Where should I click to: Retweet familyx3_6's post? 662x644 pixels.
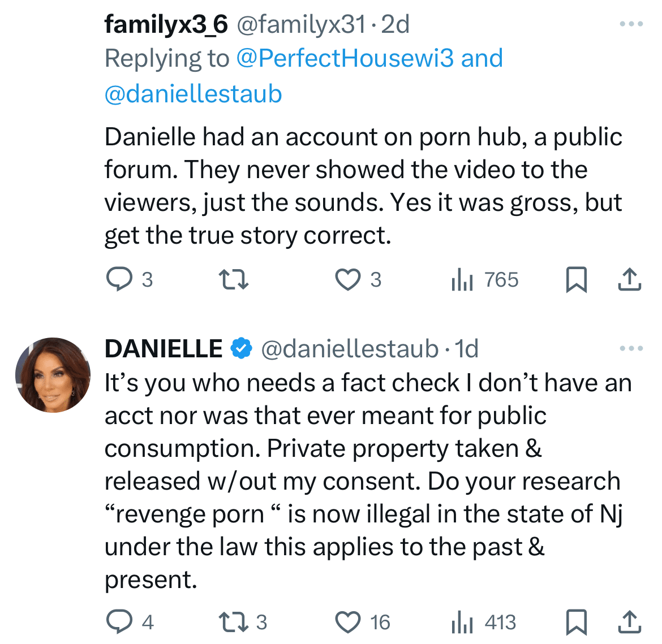pyautogui.click(x=232, y=279)
